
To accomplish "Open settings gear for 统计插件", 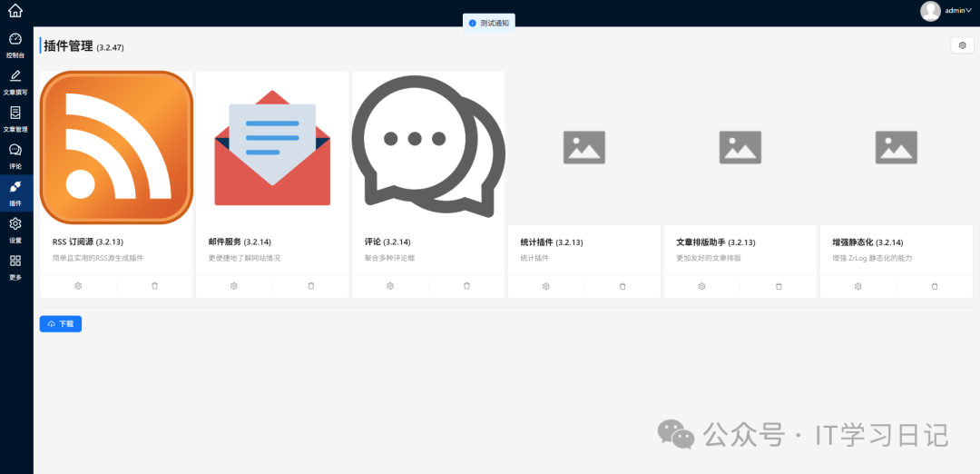I will tap(545, 286).
